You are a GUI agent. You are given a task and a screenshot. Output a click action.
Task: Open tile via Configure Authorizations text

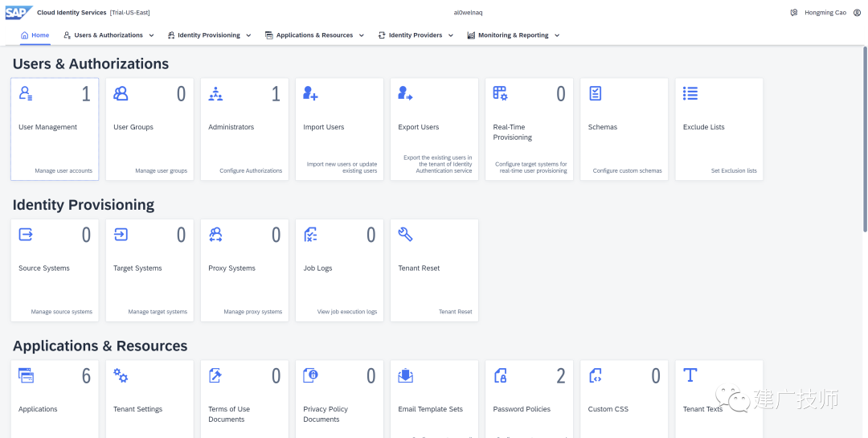pyautogui.click(x=251, y=170)
